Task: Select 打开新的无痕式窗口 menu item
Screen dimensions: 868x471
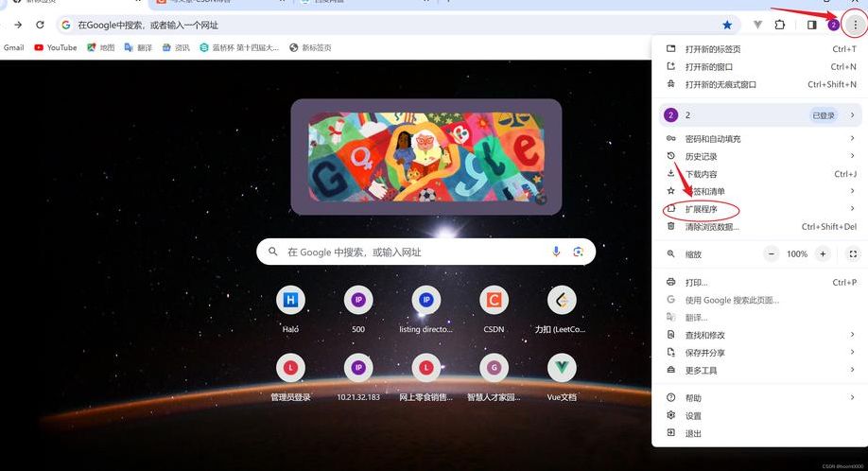Action: pyautogui.click(x=761, y=84)
